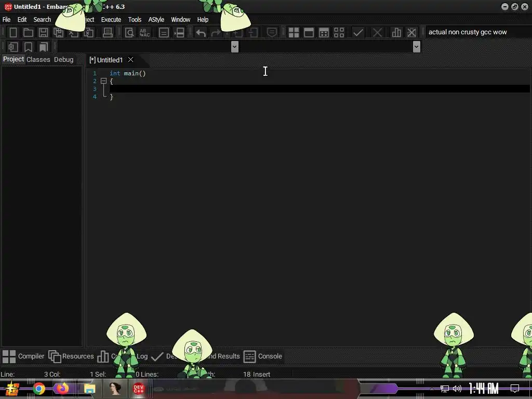
Task: Open the Search menu
Action: coord(42,20)
